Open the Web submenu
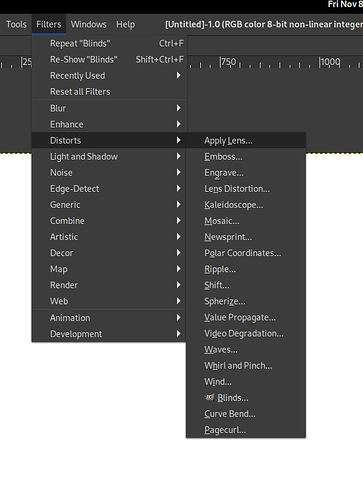Viewport: 363px width, 499px height. point(109,301)
